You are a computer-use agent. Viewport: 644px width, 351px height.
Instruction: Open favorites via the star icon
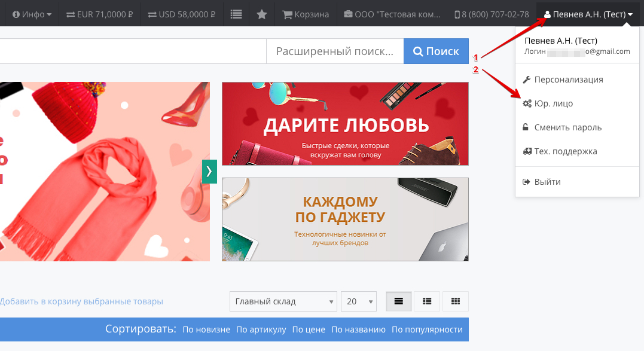click(261, 14)
